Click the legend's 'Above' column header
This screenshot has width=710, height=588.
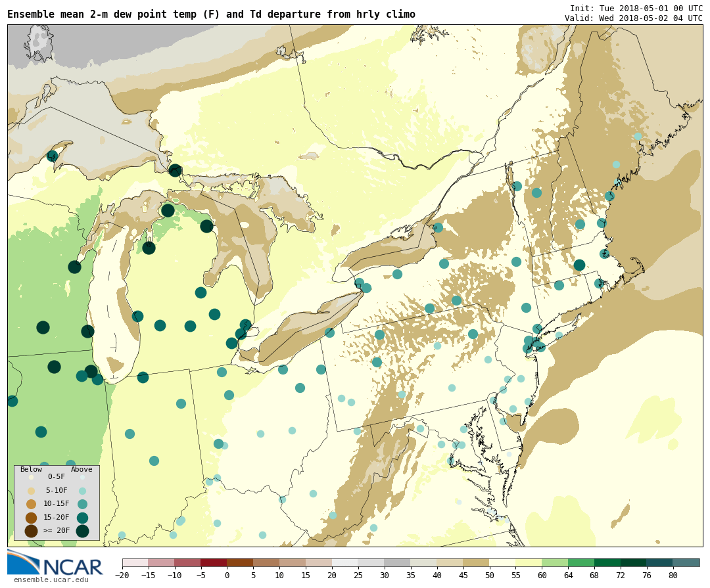[82, 469]
